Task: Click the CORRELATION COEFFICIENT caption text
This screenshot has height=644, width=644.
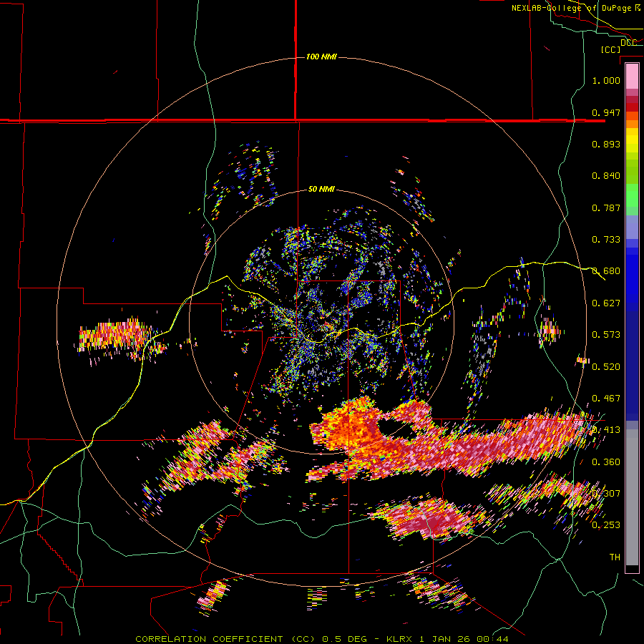Action: [x=209, y=639]
